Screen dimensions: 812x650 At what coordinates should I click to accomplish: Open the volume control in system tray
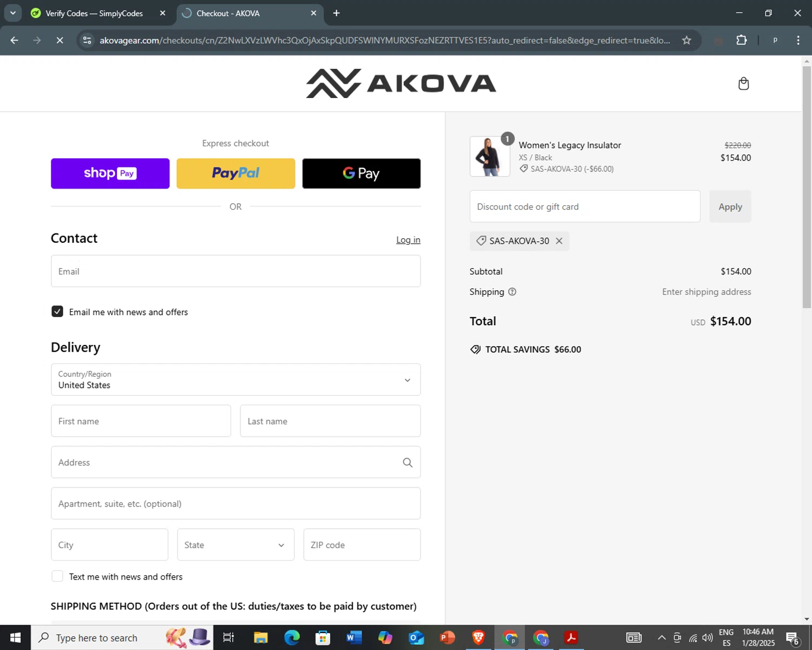[708, 638]
